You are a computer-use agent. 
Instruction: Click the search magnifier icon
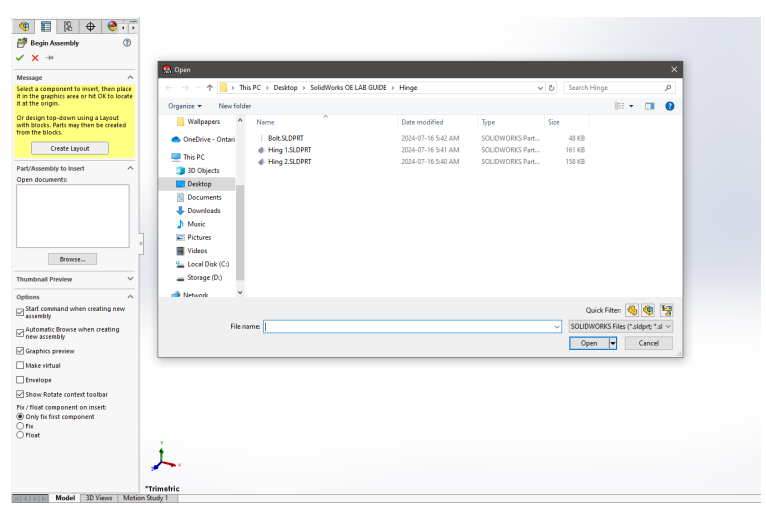coord(668,88)
